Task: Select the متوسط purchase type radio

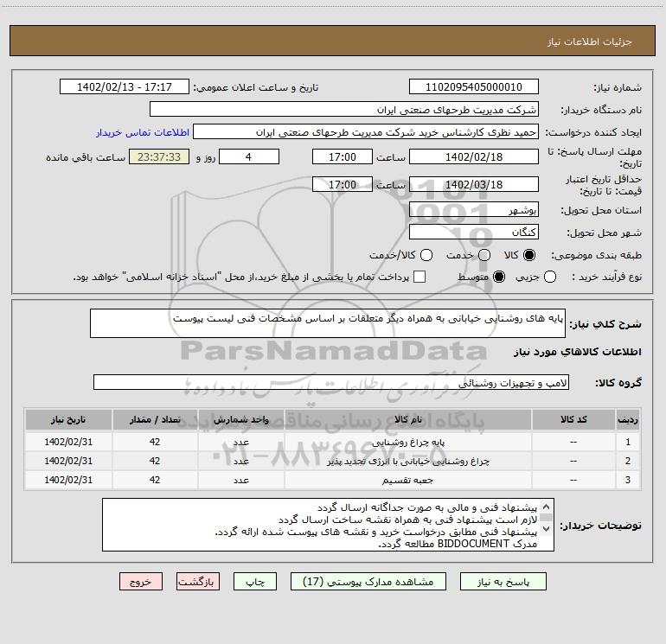Action: click(499, 277)
